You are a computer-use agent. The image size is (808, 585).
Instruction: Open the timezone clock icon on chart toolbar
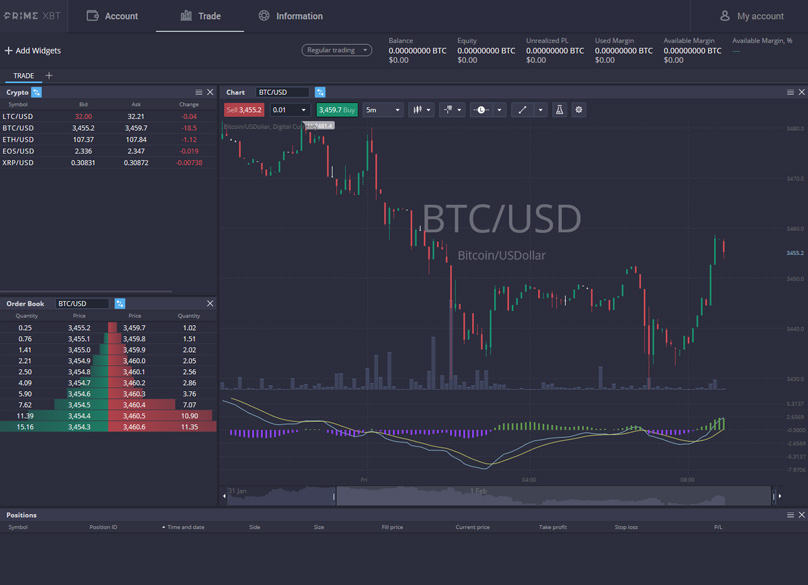click(481, 110)
